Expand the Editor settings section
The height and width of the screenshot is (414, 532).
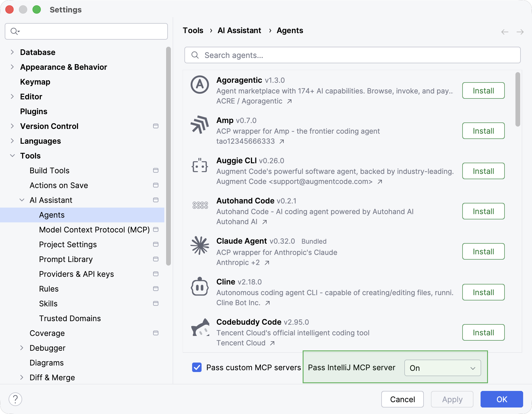click(x=12, y=96)
